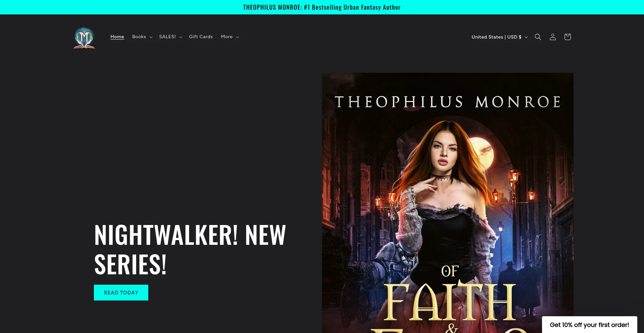Open the Get 10% off your first order popup
Screen dimensions: 644x333
[x=589, y=325]
